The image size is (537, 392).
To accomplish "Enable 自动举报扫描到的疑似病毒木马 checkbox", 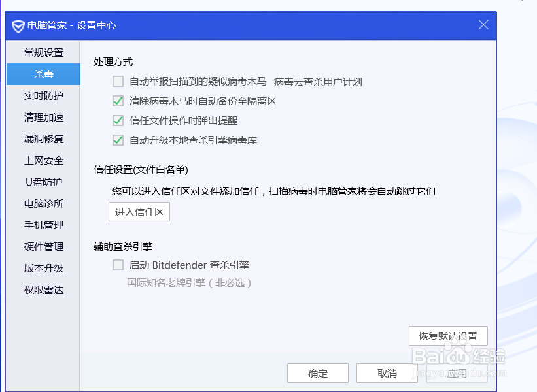I will pos(118,82).
